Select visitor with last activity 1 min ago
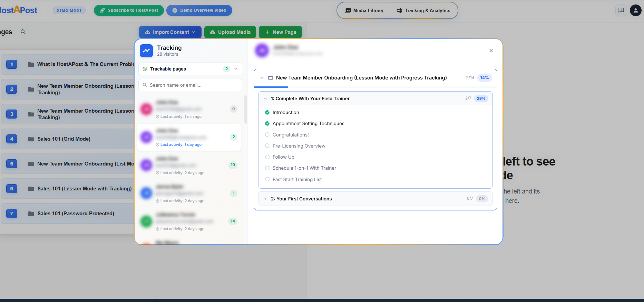The image size is (644, 302). click(189, 109)
